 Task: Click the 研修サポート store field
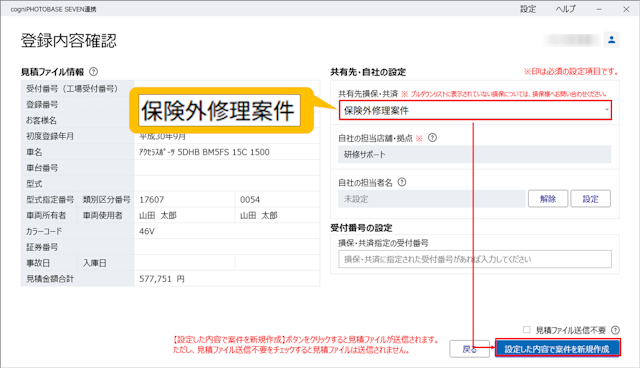tap(474, 154)
